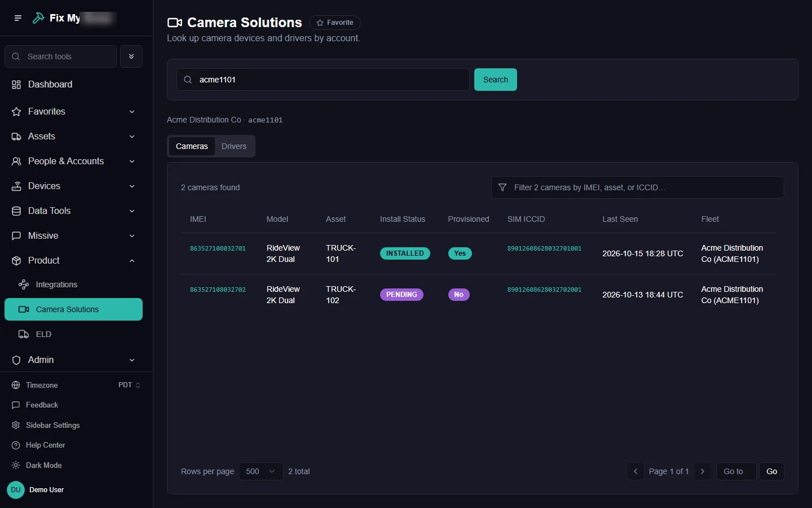The image size is (812, 508).
Task: Expand the Assets section
Action: [73, 136]
